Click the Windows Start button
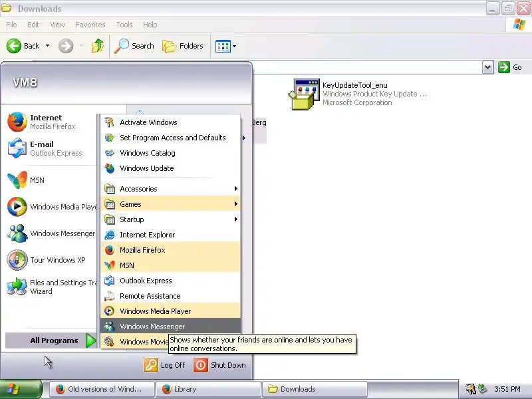This screenshot has height=399, width=532. tap(21, 389)
